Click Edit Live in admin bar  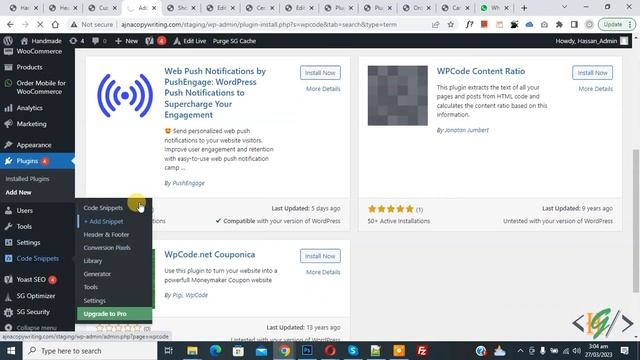click(x=190, y=41)
